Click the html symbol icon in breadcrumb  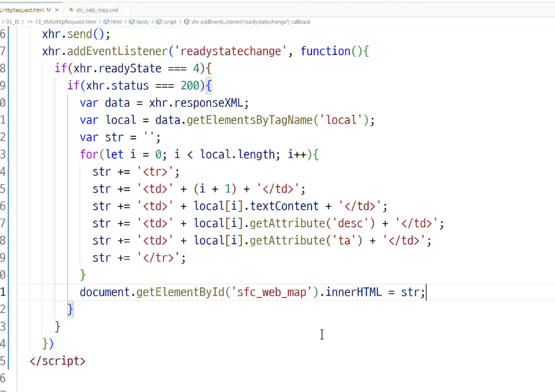pos(106,22)
